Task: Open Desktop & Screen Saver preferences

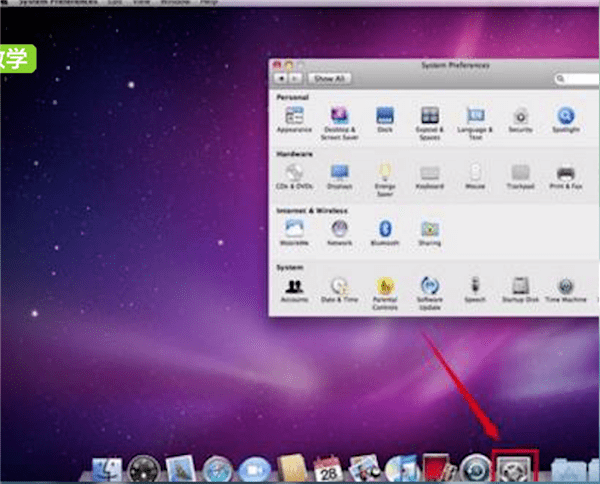Action: 339,123
